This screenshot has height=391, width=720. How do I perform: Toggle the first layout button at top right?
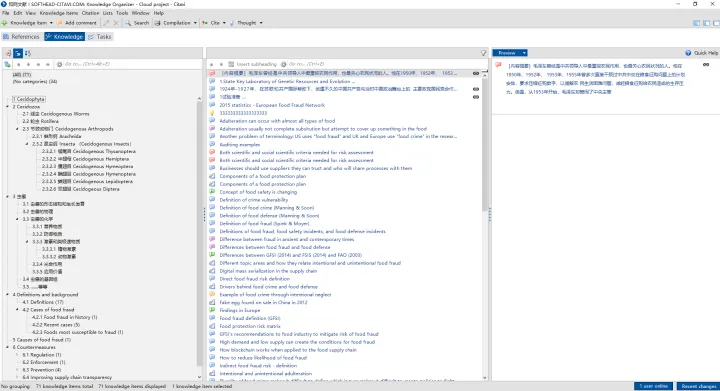pyautogui.click(x=696, y=23)
